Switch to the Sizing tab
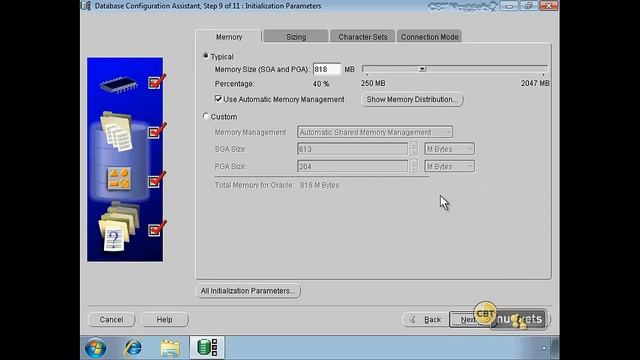Screen dimensions: 640x360 [296, 37]
